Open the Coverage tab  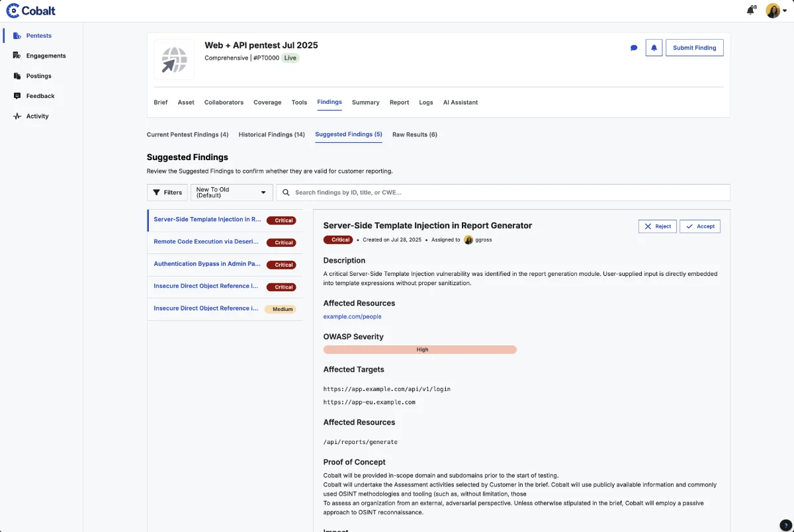(267, 103)
